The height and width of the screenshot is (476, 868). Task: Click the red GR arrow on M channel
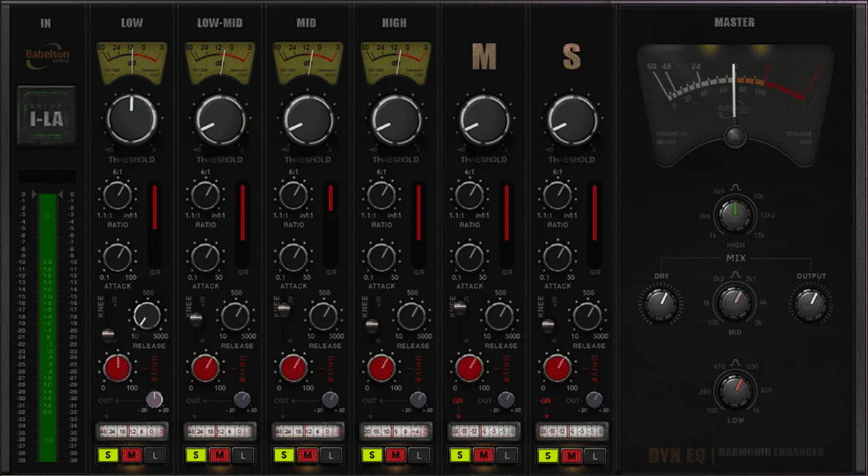458,413
